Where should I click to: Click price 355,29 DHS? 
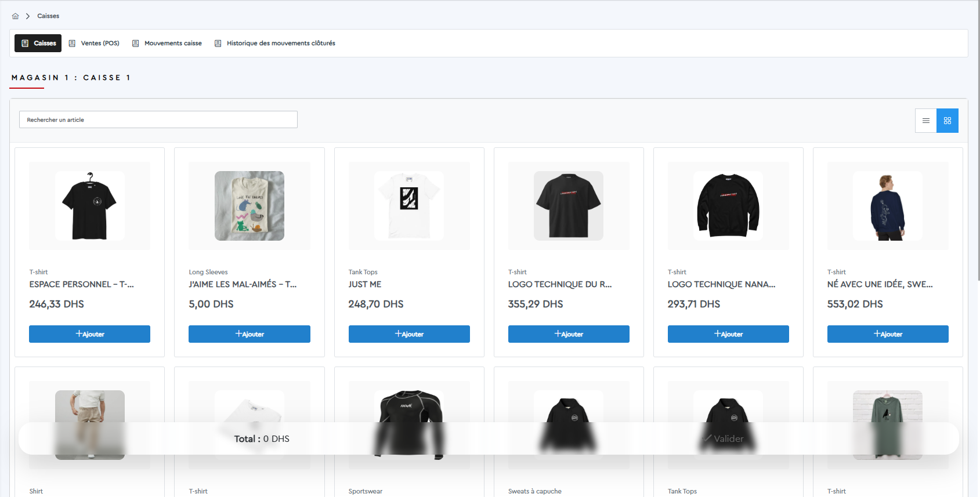536,304
